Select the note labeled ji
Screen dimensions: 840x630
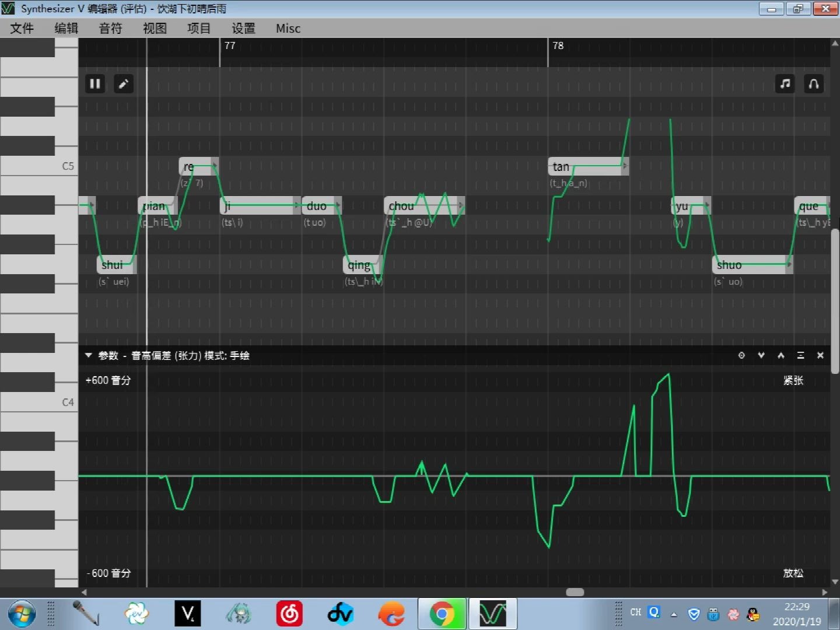point(261,206)
